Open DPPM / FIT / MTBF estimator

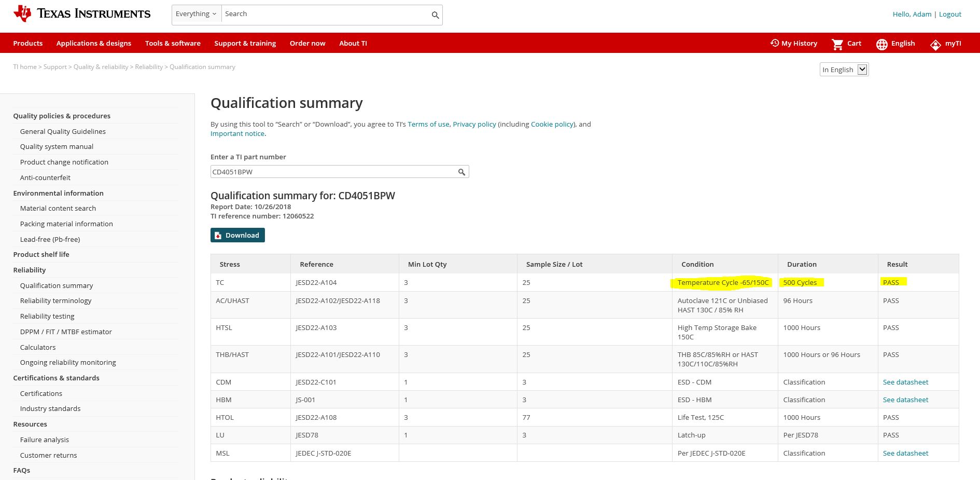66,332
